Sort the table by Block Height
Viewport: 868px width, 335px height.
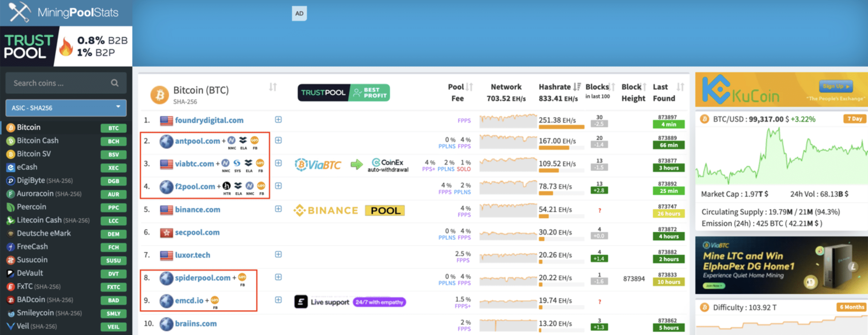pos(644,87)
